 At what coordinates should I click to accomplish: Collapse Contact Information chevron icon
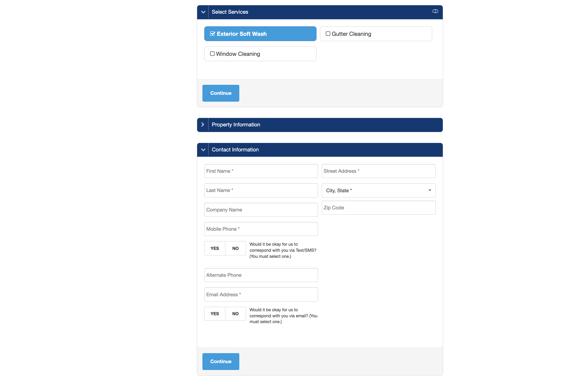[203, 150]
